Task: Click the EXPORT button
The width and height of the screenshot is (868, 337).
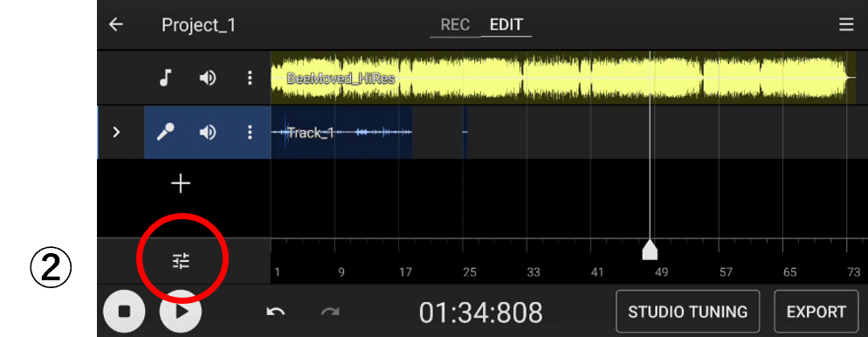Action: pyautogui.click(x=816, y=312)
